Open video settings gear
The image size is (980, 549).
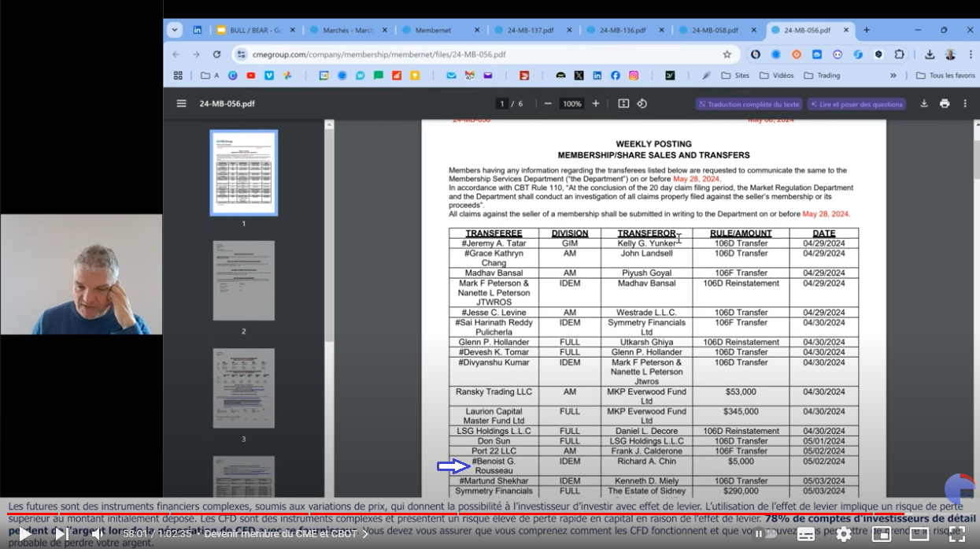(843, 534)
